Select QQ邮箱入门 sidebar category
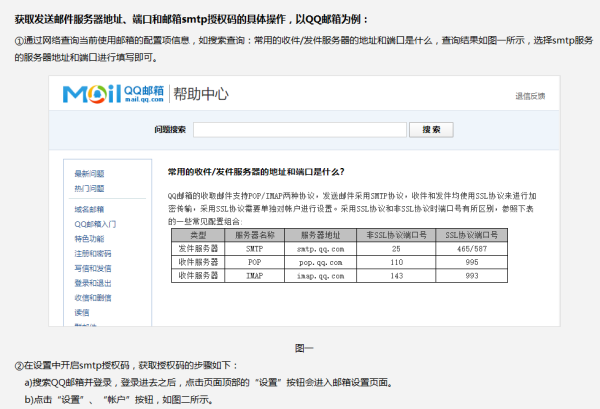This screenshot has height=409, width=600. tap(94, 224)
